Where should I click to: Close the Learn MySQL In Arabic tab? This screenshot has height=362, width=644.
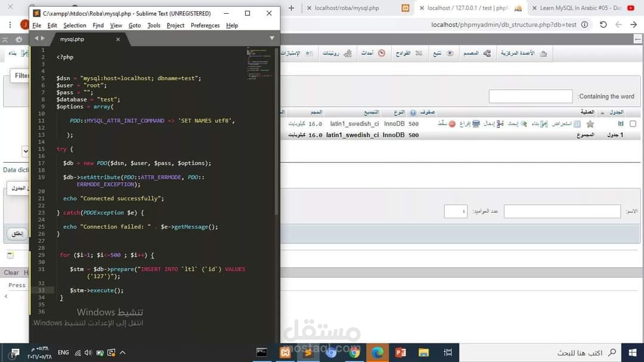pyautogui.click(x=534, y=8)
